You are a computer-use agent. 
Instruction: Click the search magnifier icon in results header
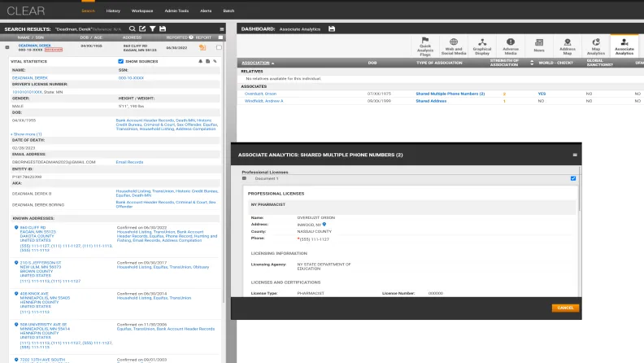point(132,28)
